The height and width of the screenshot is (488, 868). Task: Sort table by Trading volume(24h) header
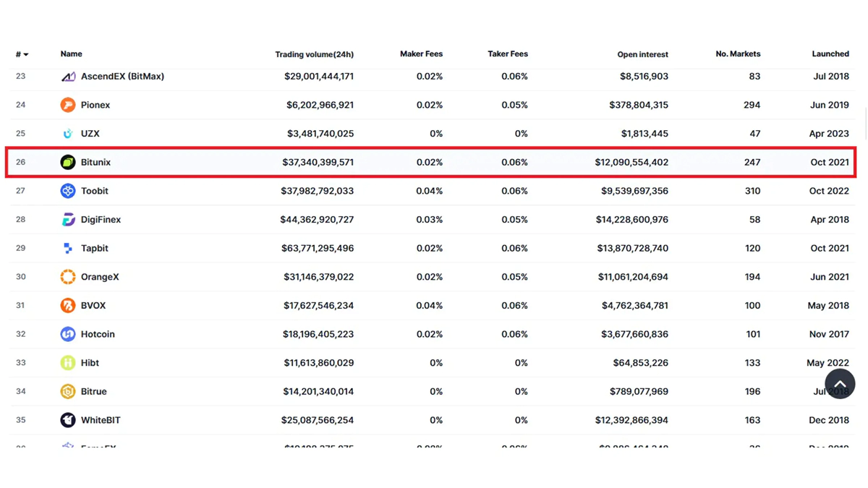pos(314,55)
